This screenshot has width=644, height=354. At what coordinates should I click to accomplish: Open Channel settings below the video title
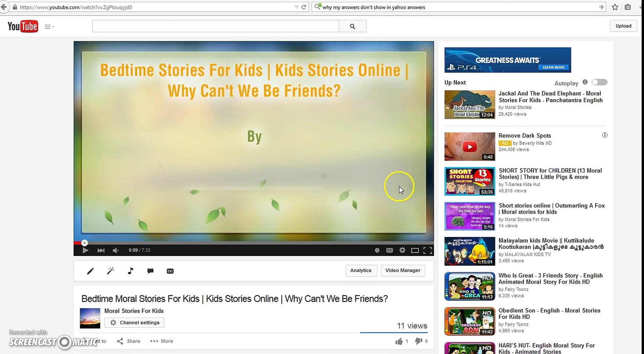click(x=134, y=323)
